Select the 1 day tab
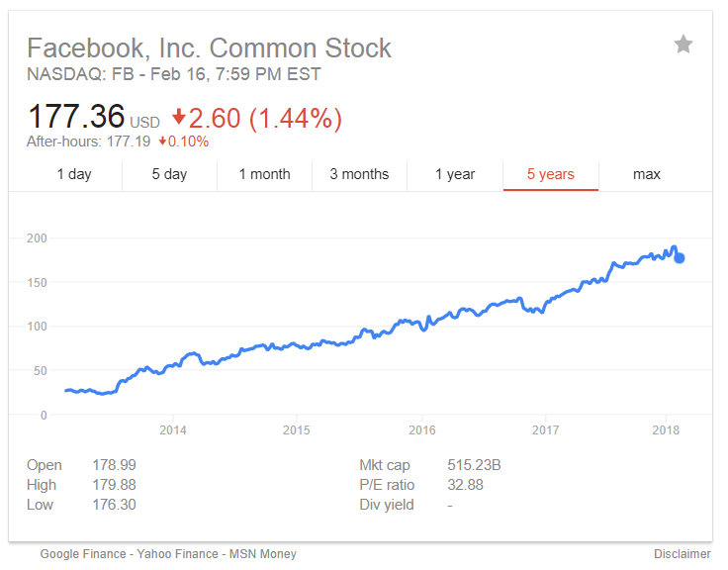Viewport: 728px width, 570px height. 74,174
